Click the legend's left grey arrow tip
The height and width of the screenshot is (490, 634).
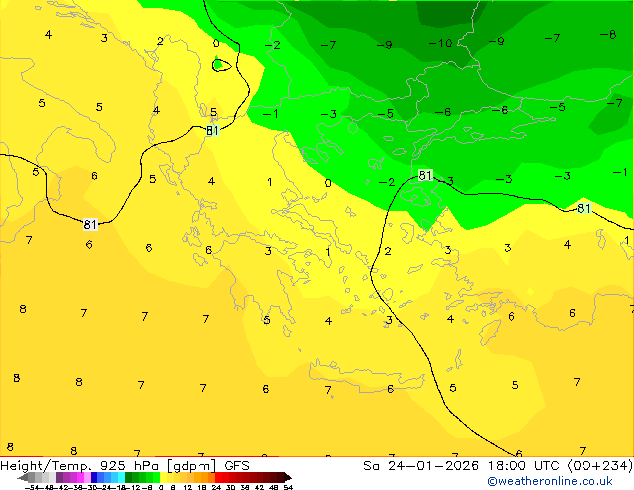pos(21,478)
